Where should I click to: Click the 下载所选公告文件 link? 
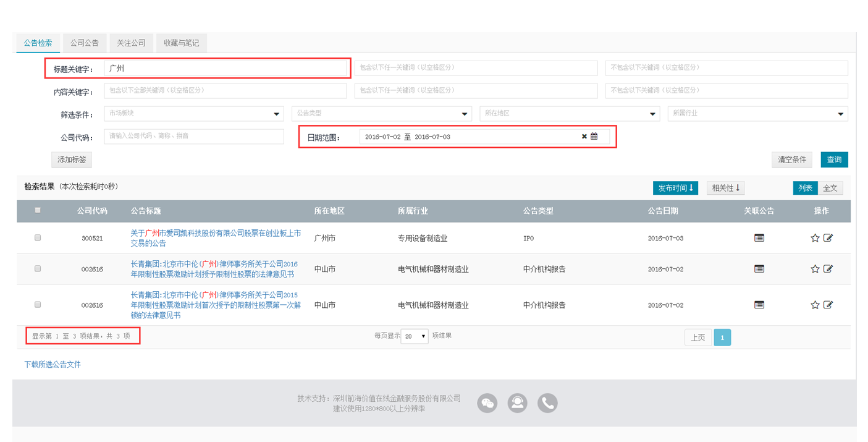click(x=53, y=365)
